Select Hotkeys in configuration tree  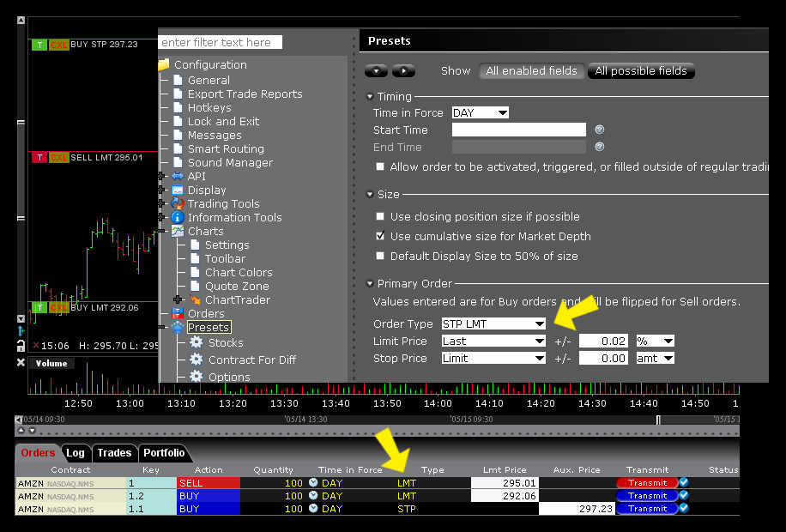click(209, 108)
